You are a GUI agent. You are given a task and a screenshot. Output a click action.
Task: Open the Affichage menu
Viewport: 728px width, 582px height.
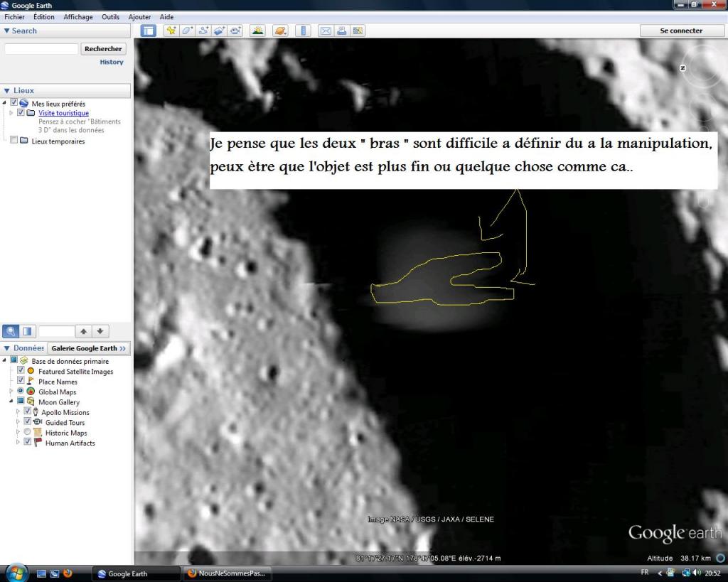click(x=78, y=17)
